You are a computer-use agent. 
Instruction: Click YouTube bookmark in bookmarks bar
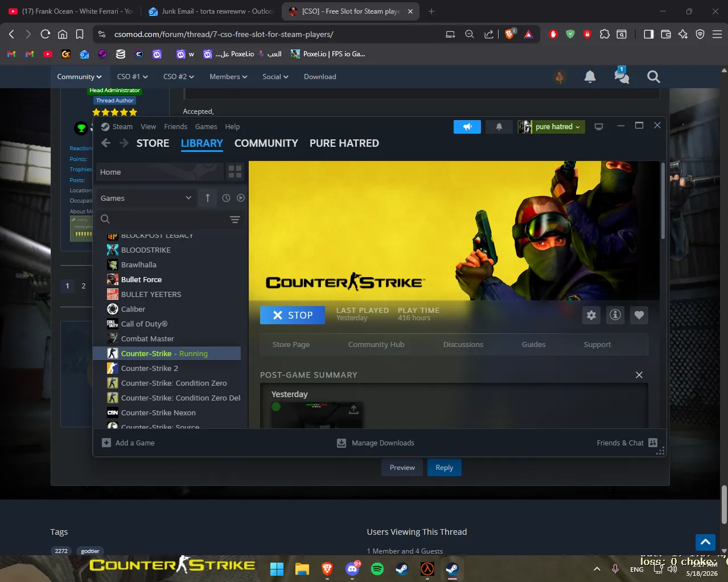[x=48, y=54]
